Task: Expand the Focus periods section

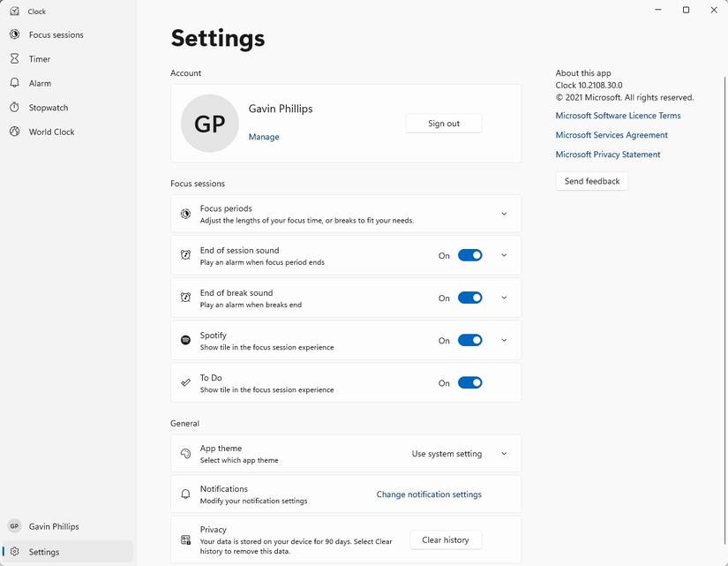Action: 504,214
